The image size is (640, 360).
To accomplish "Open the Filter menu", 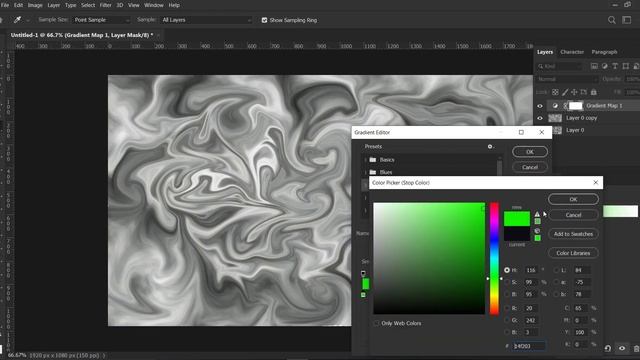I will click(105, 5).
